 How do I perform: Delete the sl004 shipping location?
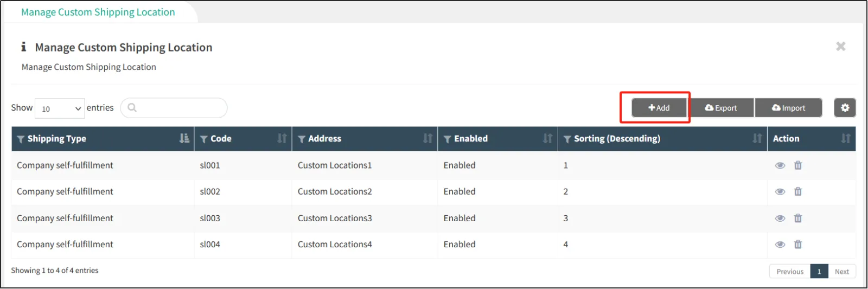[798, 245]
